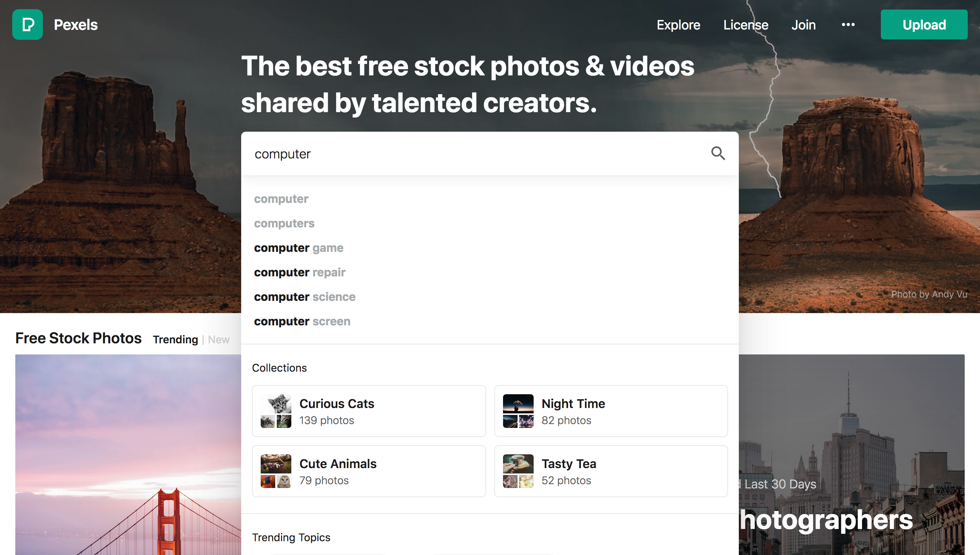Screen dimensions: 980x555
Task: Open the Cute Animals collection card
Action: (x=369, y=471)
